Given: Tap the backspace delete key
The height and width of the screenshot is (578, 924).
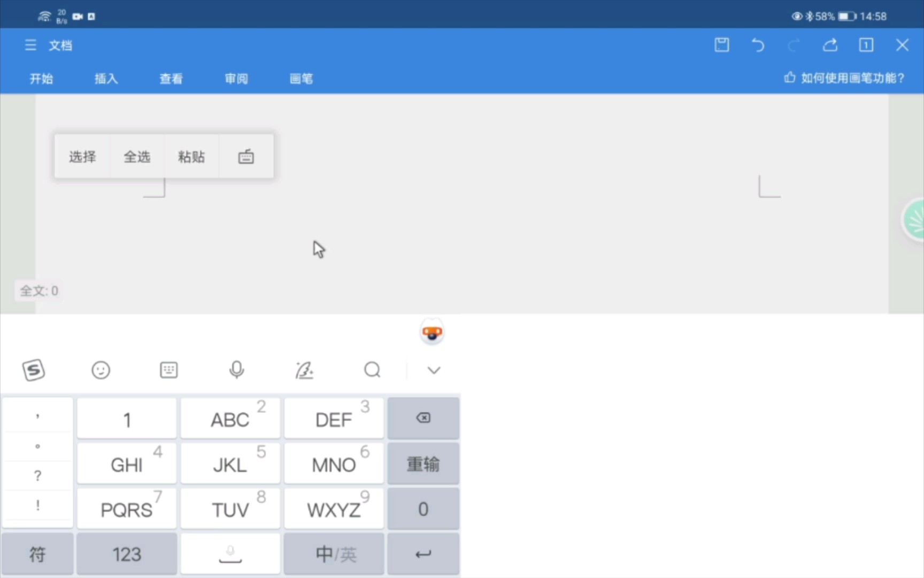Looking at the screenshot, I should [423, 418].
